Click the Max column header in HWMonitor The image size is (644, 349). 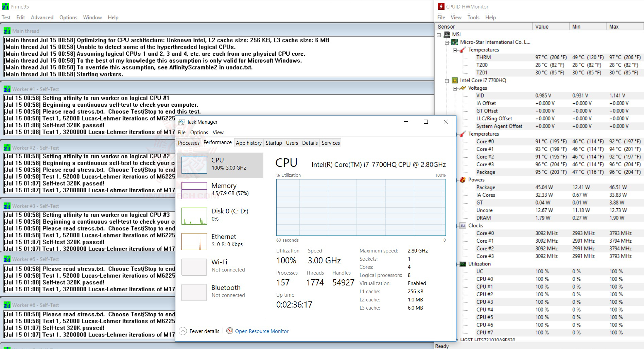(625, 27)
